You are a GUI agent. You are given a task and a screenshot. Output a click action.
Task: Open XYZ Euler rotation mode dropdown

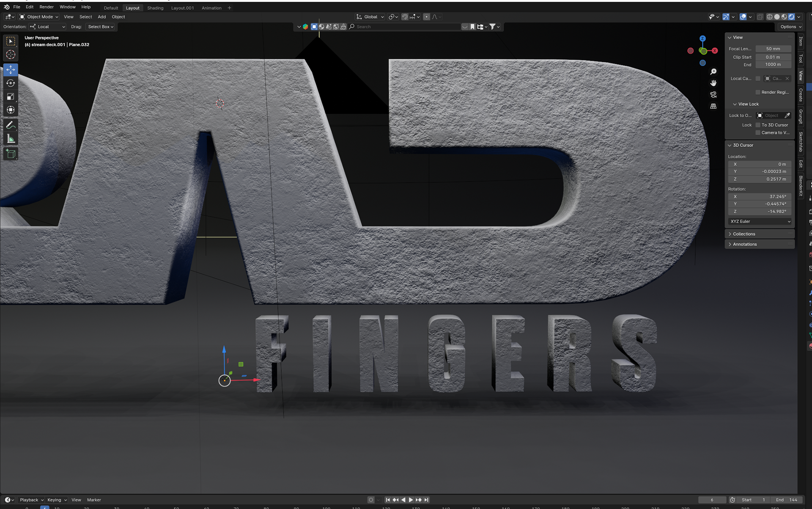click(x=760, y=221)
